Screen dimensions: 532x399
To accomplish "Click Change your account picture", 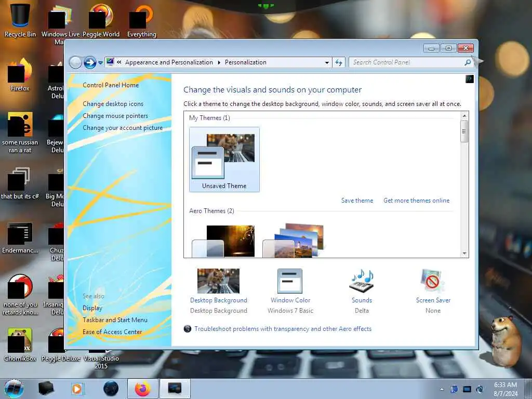I will [123, 128].
